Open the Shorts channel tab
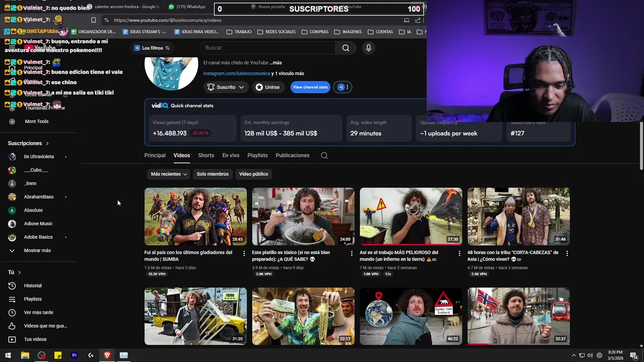This screenshot has width=644, height=362. 206,155
